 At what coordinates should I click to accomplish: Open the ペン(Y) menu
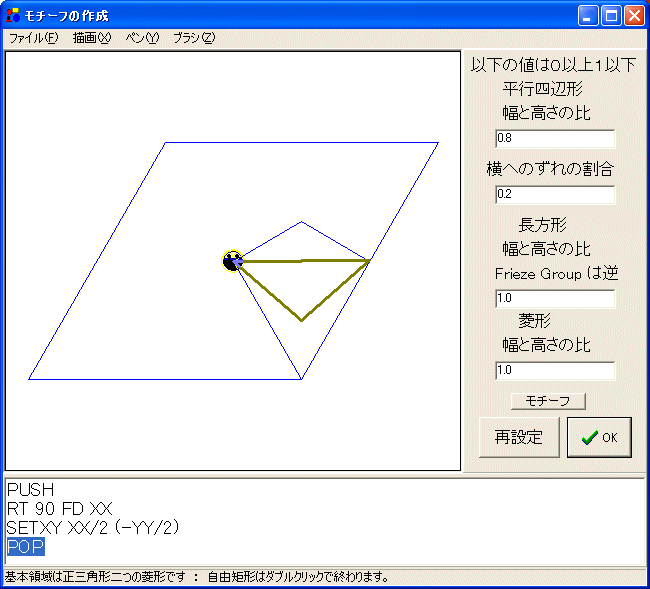click(142, 38)
